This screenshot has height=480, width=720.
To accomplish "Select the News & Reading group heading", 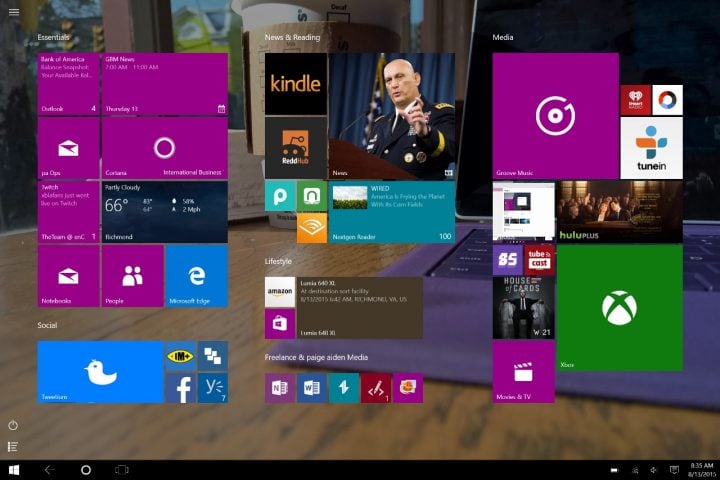I will (x=292, y=37).
